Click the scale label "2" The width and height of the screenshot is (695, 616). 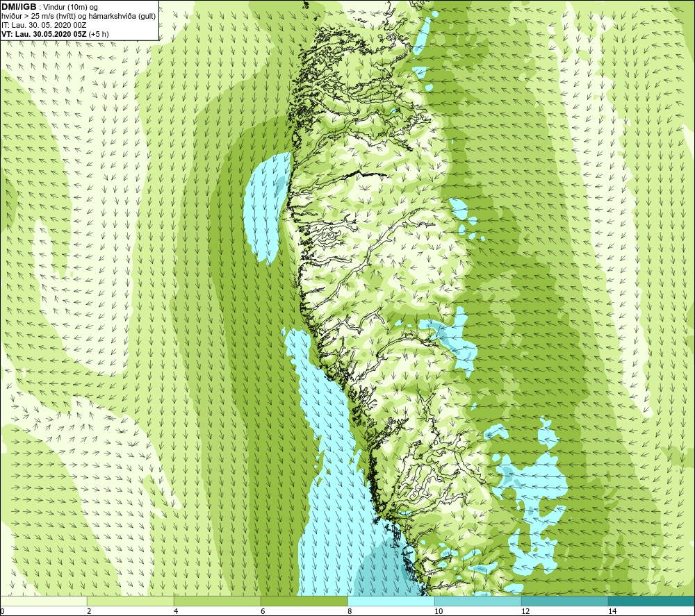89,612
